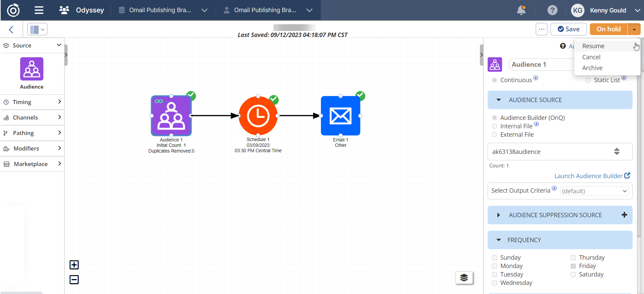Select the Schedule 1 clock node
The height and width of the screenshot is (294, 644).
click(258, 116)
